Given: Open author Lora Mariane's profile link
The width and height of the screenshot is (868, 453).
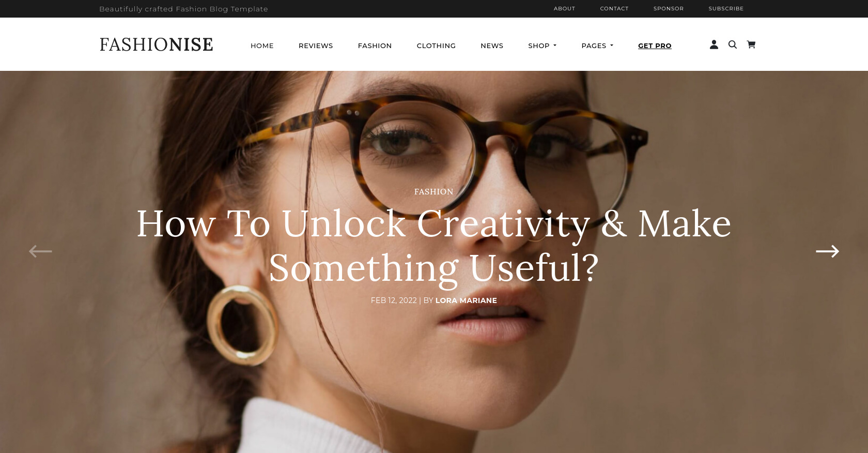Looking at the screenshot, I should click(x=466, y=300).
